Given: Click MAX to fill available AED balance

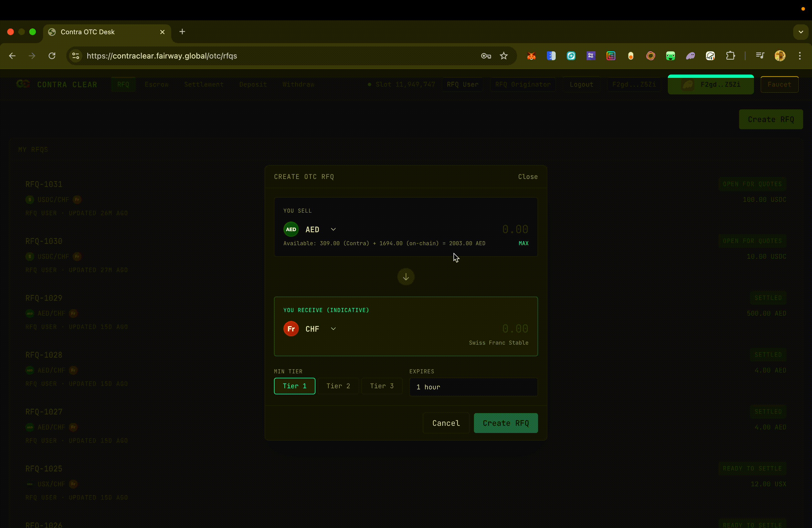Looking at the screenshot, I should click(523, 243).
